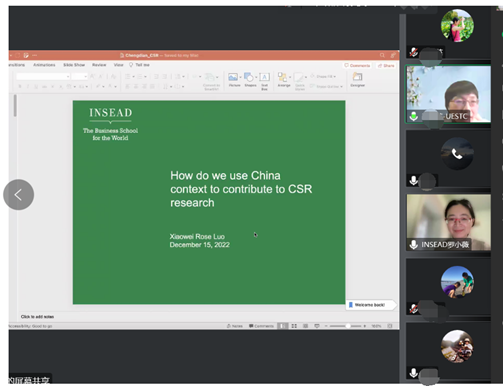Click INSEAD logo on the slide

[110, 124]
